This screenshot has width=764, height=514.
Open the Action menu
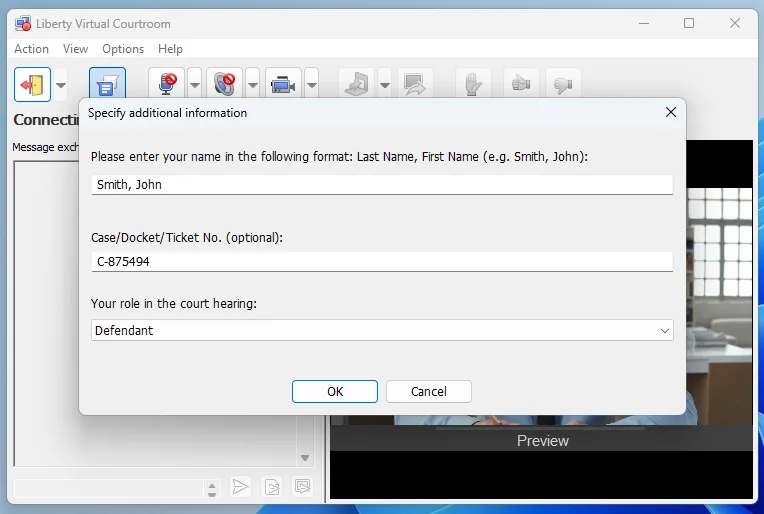tap(31, 49)
